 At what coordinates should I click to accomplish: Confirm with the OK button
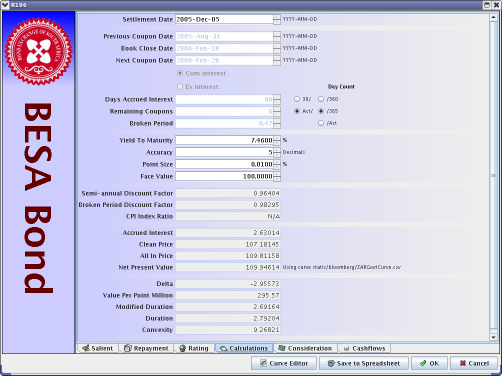pyautogui.click(x=429, y=363)
